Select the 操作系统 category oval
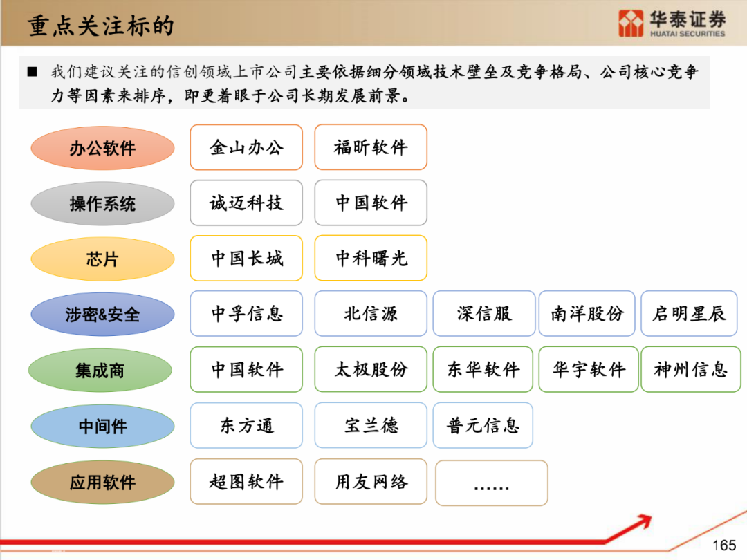747x560 pixels. coord(102,204)
